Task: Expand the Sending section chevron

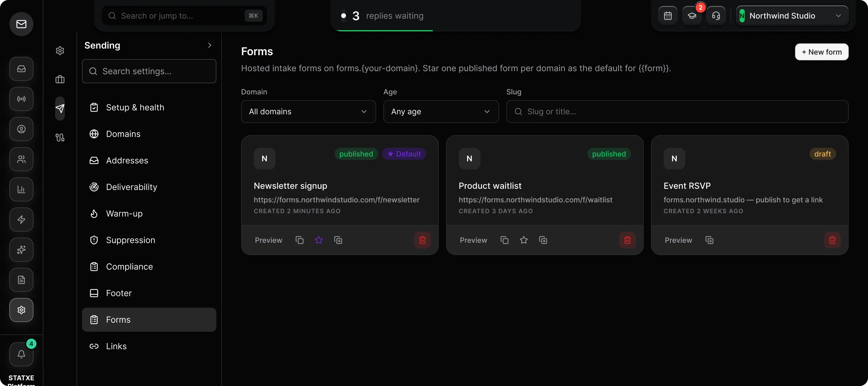Action: (x=209, y=45)
